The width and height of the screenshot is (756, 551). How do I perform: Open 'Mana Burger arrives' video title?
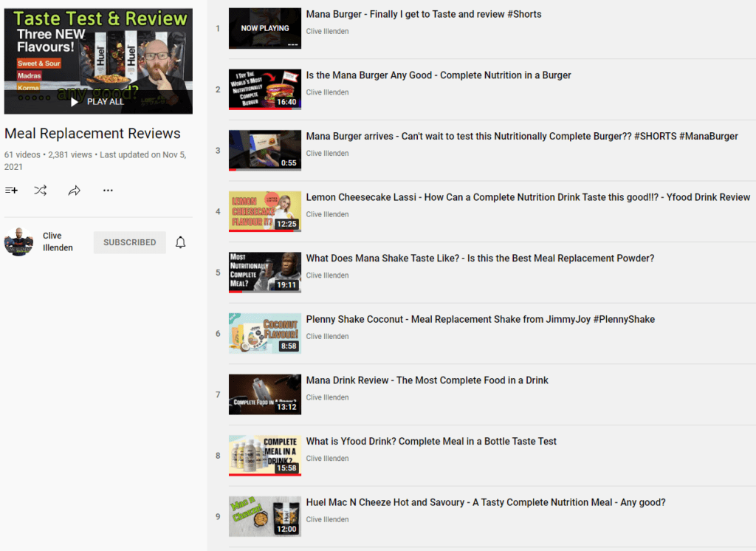(x=522, y=137)
